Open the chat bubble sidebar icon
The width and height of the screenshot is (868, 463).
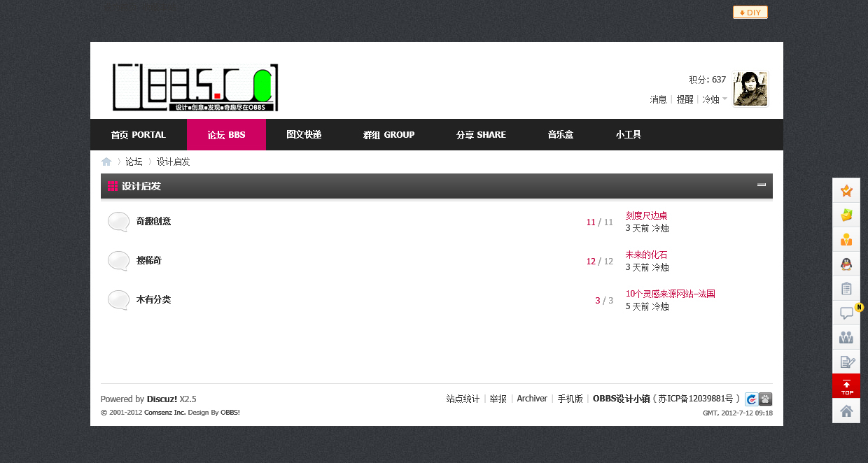846,313
